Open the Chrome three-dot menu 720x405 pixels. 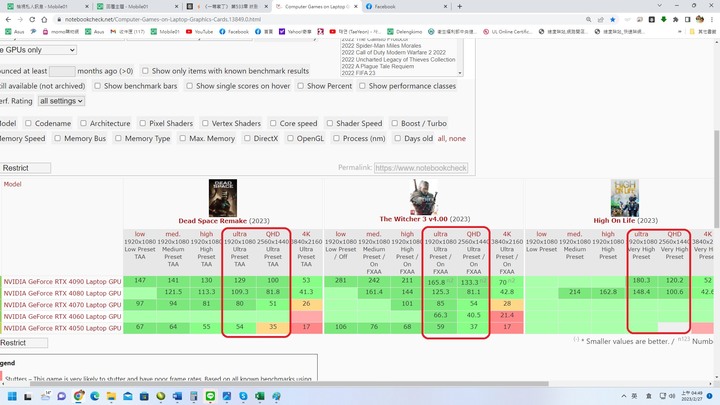tap(712, 19)
